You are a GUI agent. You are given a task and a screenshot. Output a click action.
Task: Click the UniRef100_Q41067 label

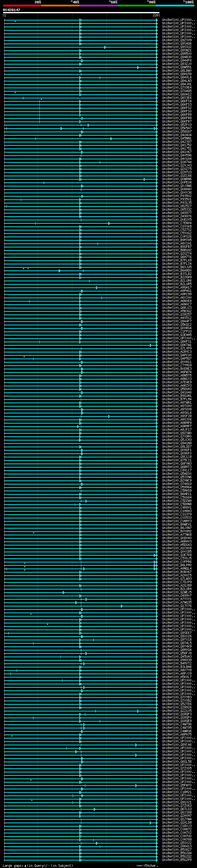click(177, 152)
